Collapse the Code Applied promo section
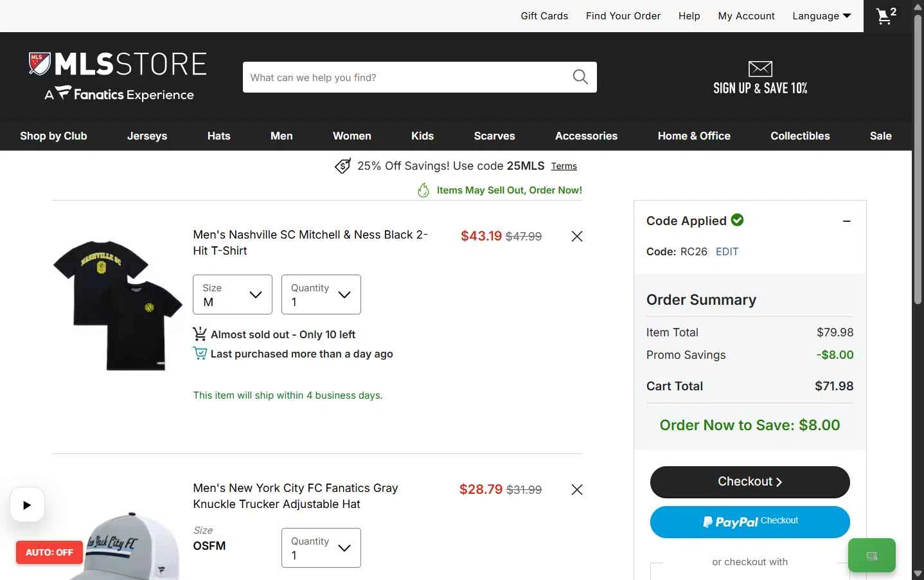Viewport: 924px width, 580px height. (847, 221)
